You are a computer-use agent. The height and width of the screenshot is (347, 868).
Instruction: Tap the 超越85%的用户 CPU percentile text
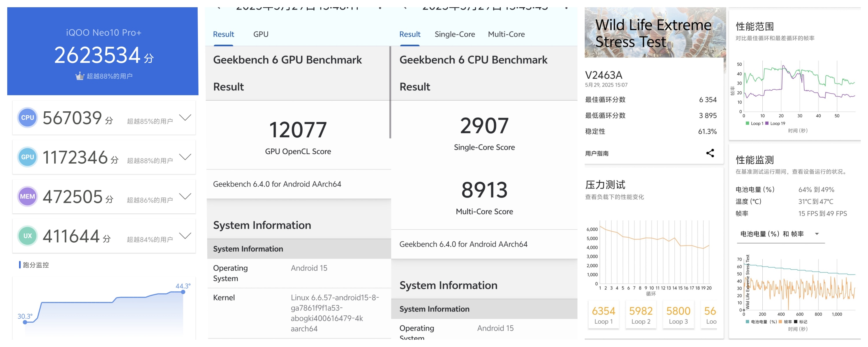[x=150, y=121]
